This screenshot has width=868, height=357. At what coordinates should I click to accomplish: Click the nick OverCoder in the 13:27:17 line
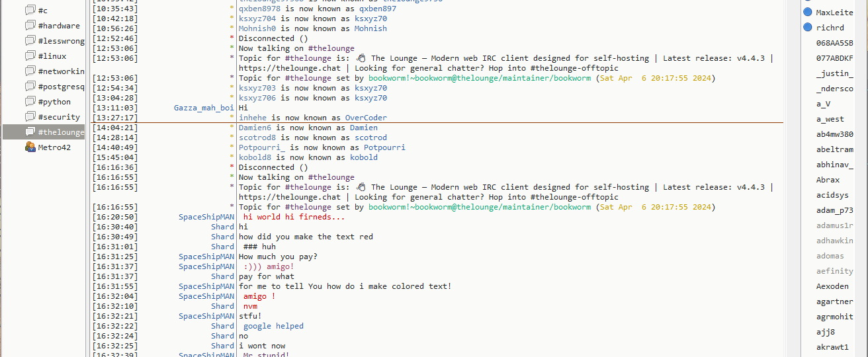click(x=366, y=118)
